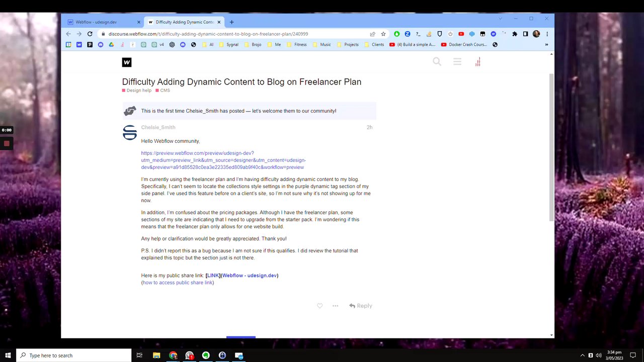Open Chrome's three-dot menu

(547, 34)
